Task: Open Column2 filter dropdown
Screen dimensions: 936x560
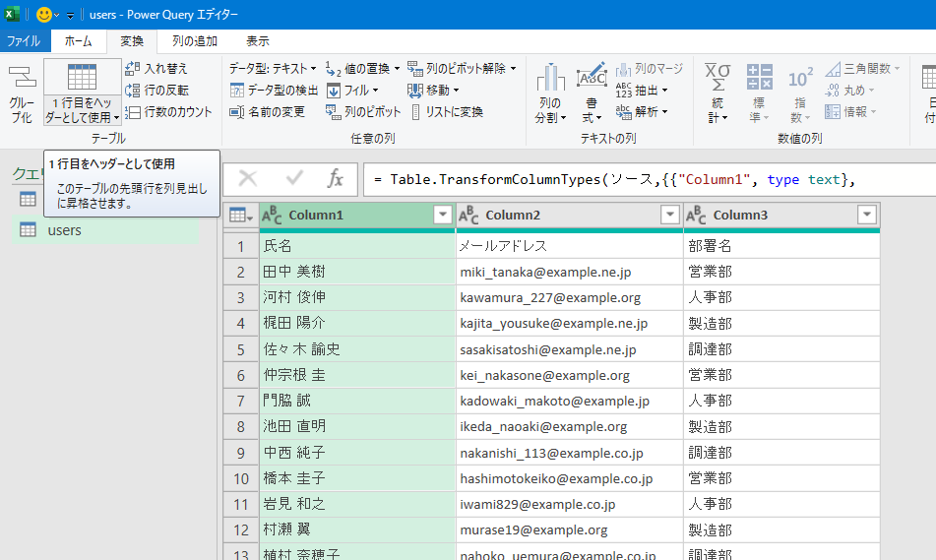Action: tap(669, 215)
